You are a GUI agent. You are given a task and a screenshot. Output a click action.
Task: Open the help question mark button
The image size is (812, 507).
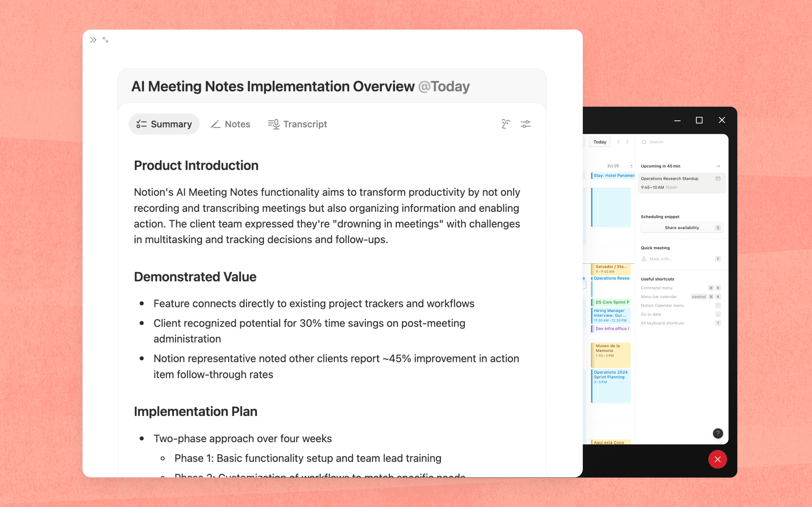[x=718, y=433]
